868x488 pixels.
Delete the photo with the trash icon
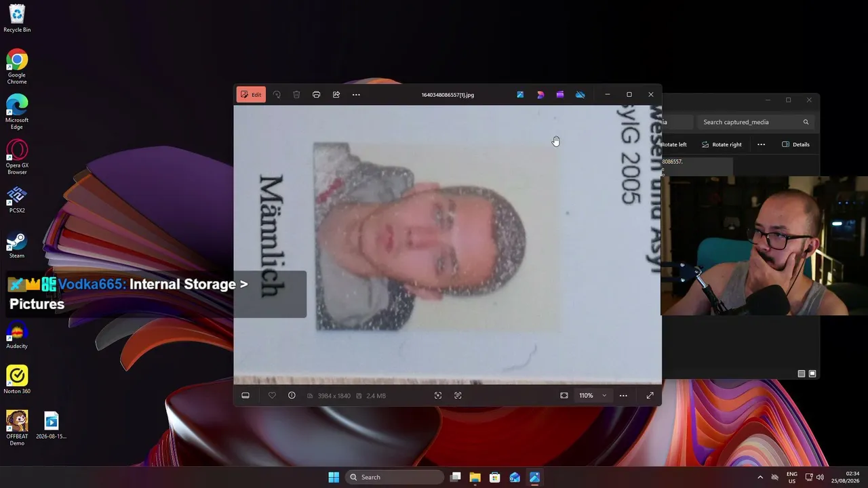click(x=296, y=95)
